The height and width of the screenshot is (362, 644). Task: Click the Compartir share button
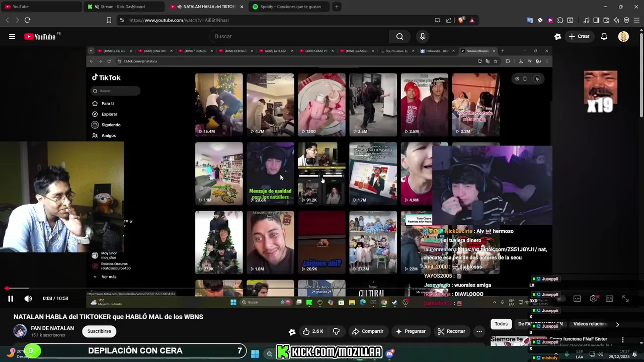click(x=368, y=331)
